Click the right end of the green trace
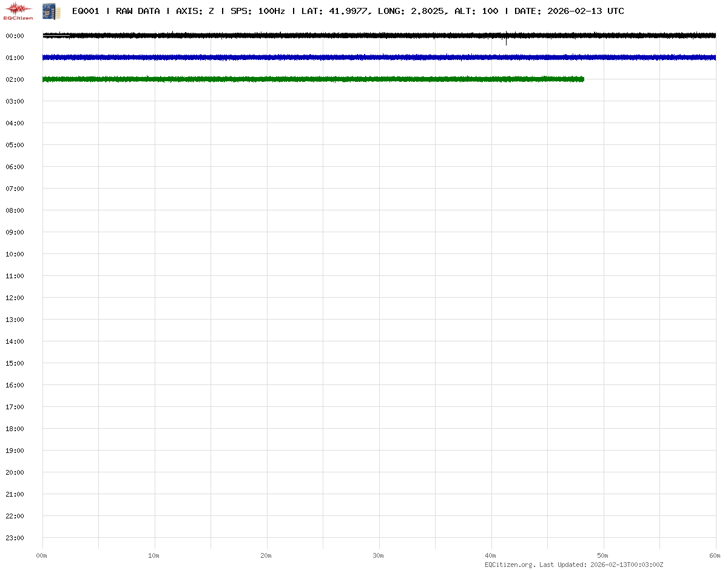The height and width of the screenshot is (570, 728). (x=582, y=79)
